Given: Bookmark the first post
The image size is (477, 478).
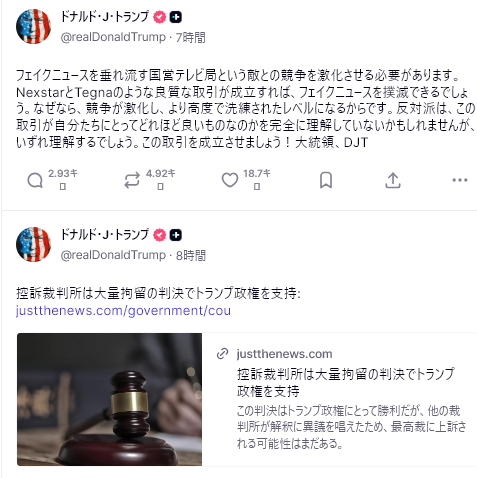Looking at the screenshot, I should [x=326, y=180].
